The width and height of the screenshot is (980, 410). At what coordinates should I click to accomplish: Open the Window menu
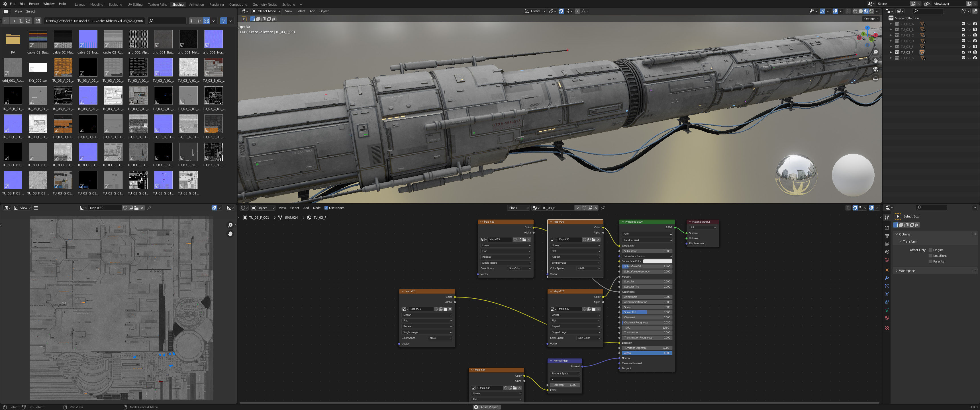click(49, 4)
